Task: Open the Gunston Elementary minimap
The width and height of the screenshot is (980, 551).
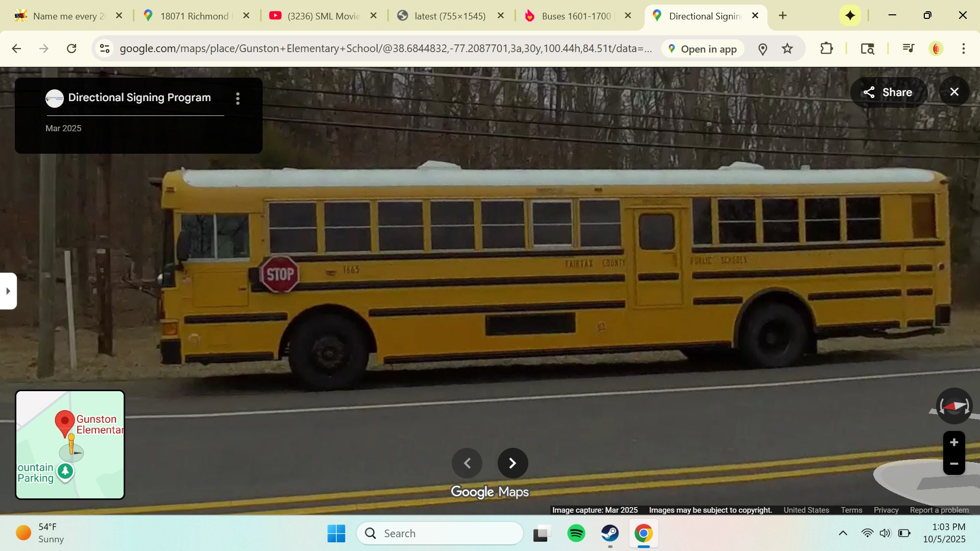Action: (x=70, y=445)
